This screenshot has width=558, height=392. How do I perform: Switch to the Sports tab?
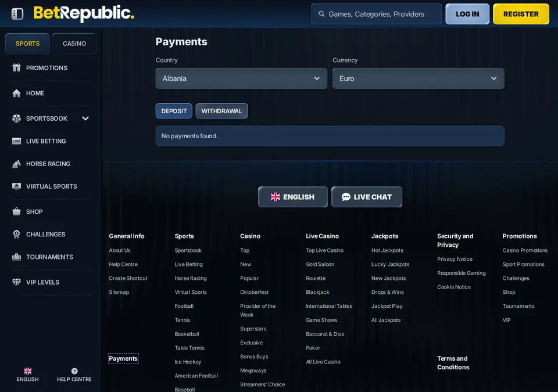pyautogui.click(x=28, y=44)
